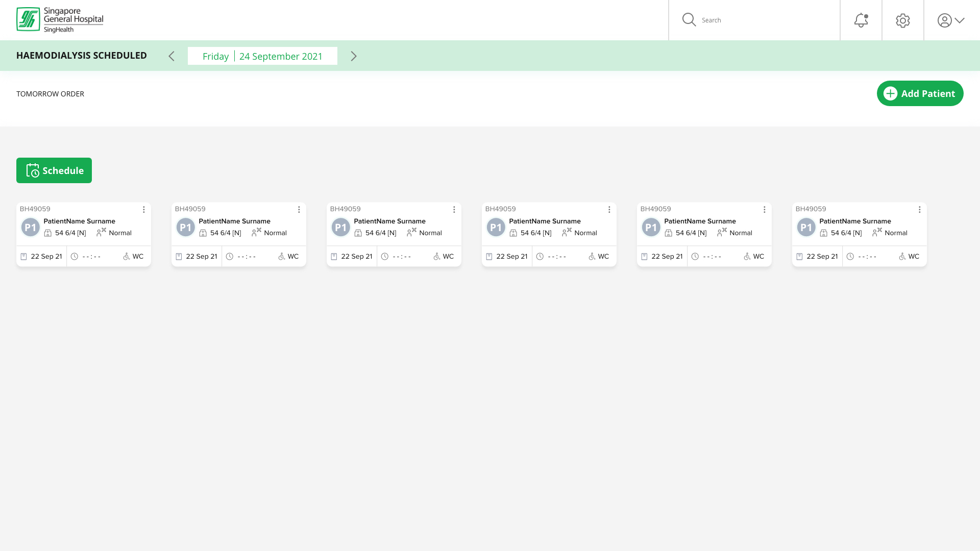Click the wheelchair WC icon on third card
Viewport: 980px width, 551px height.
click(x=437, y=257)
